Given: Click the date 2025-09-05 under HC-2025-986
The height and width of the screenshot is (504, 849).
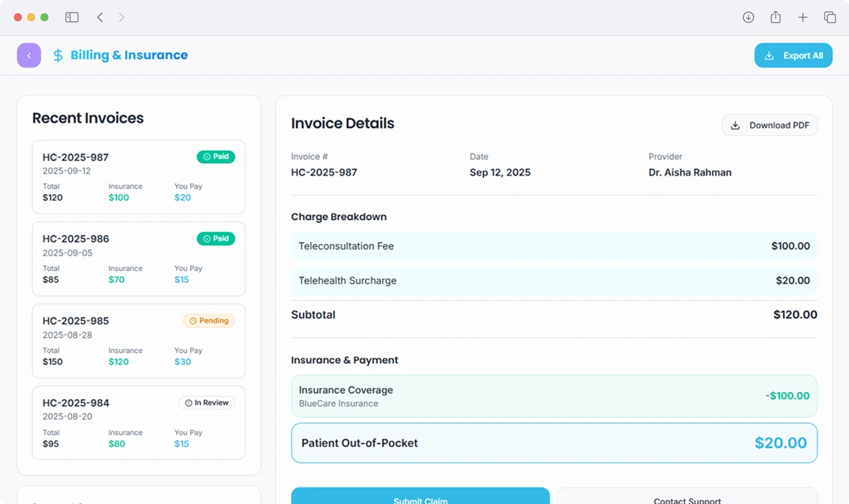Looking at the screenshot, I should 68,253.
